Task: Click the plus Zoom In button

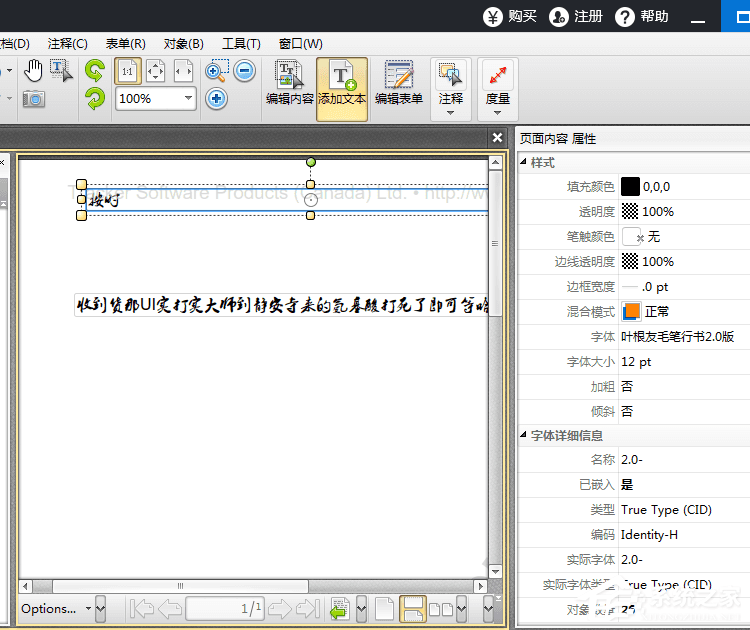Action: click(x=217, y=98)
